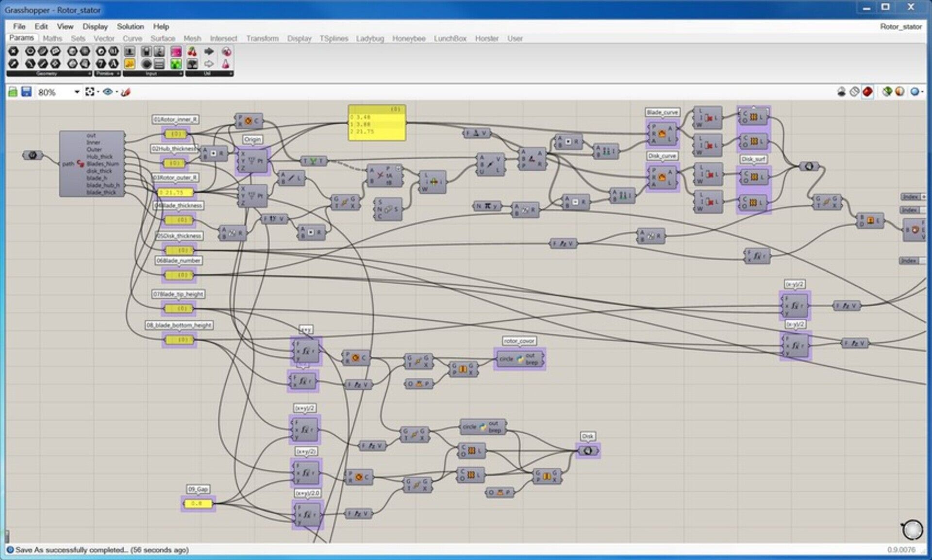Click the green Gradient component icon
The height and width of the screenshot is (560, 932).
pyautogui.click(x=176, y=64)
